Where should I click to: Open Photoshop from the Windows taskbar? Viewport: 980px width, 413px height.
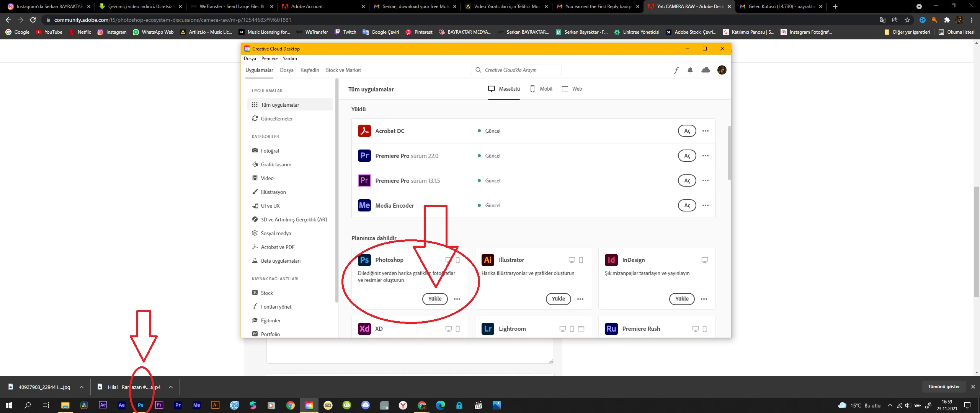[x=140, y=405]
